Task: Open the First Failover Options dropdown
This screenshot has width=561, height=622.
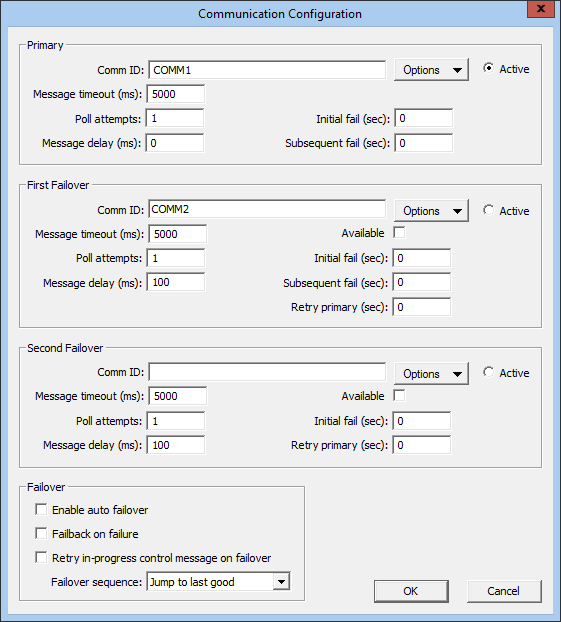Action: tap(431, 211)
